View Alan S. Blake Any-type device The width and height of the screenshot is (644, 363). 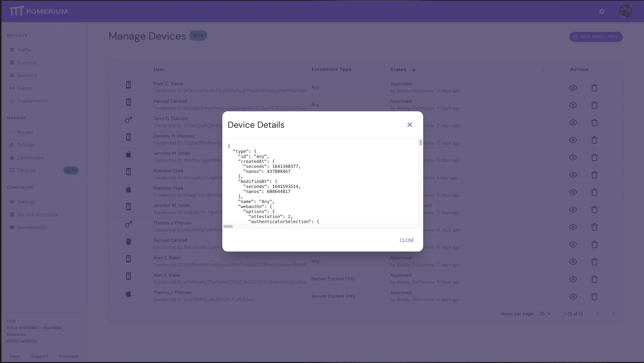click(573, 262)
